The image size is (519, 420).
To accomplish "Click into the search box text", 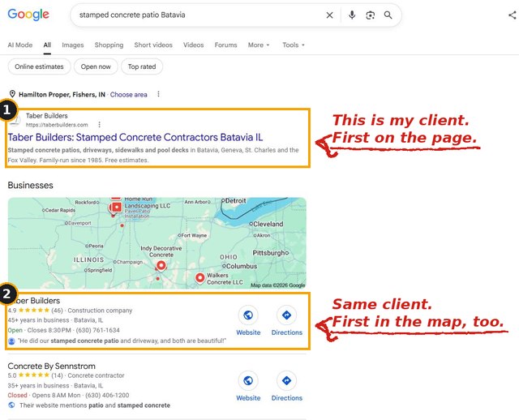I will click(x=132, y=15).
